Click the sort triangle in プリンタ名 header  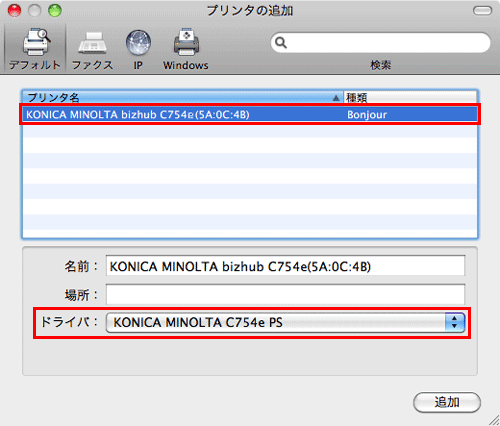336,98
